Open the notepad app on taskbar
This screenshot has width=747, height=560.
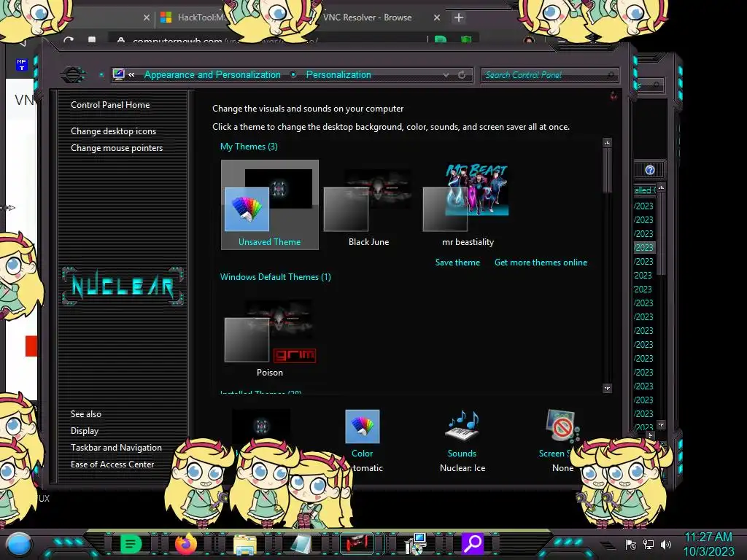(301, 544)
